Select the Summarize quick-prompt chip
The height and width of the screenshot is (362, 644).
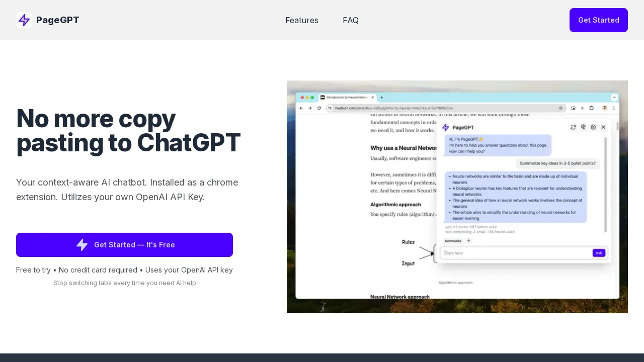coord(452,241)
